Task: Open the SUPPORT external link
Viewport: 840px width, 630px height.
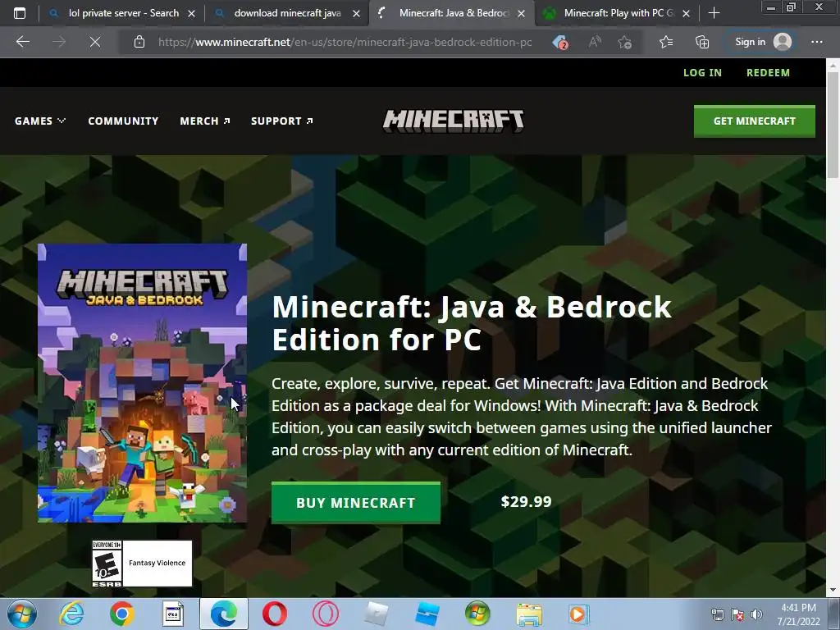Action: tap(282, 121)
